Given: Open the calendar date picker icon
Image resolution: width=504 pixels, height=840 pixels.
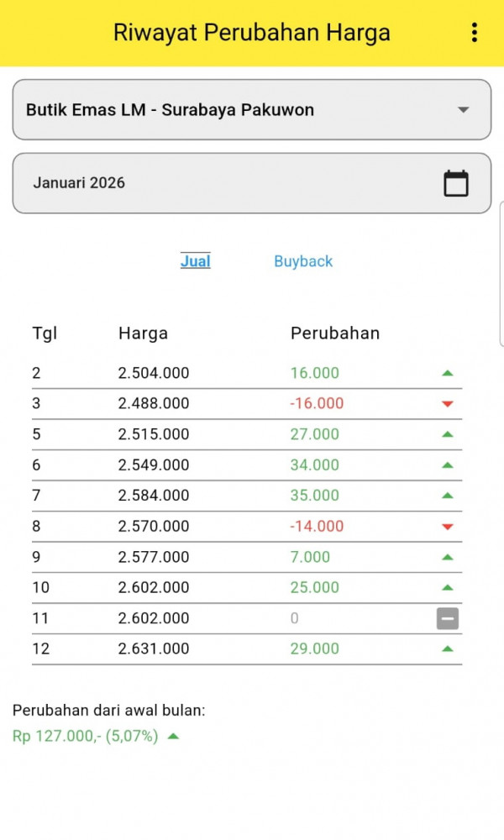Looking at the screenshot, I should coord(455,183).
